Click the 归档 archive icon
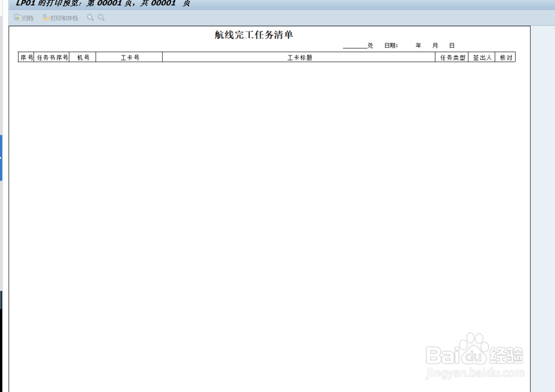Image resolution: width=555 pixels, height=392 pixels. click(x=23, y=17)
